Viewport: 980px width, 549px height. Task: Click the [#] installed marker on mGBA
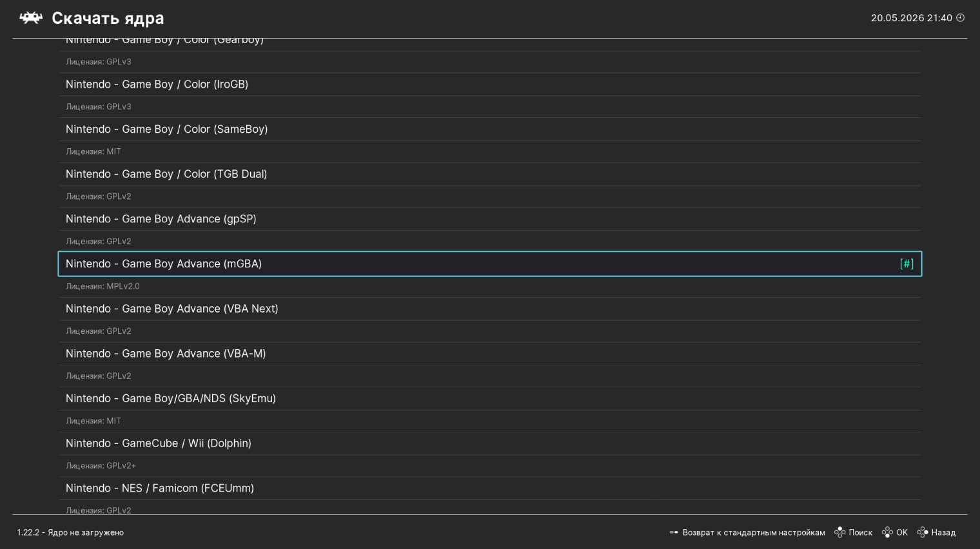pos(906,264)
